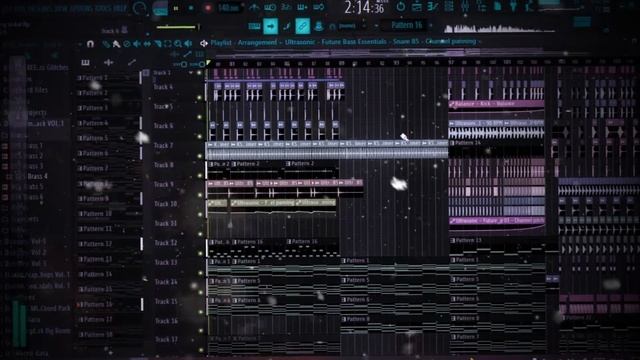Mute Track 6 using its LED
This screenshot has height=360, width=640.
pos(200,136)
